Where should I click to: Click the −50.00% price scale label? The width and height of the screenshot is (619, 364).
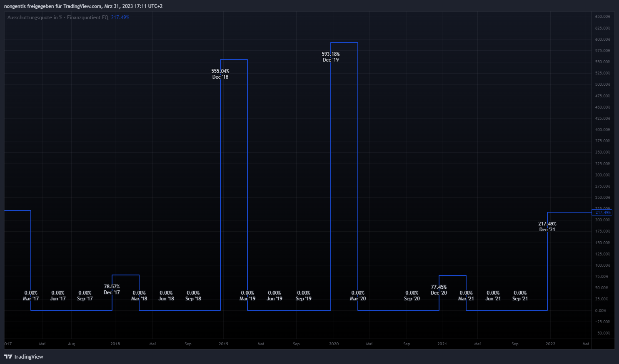coord(602,333)
